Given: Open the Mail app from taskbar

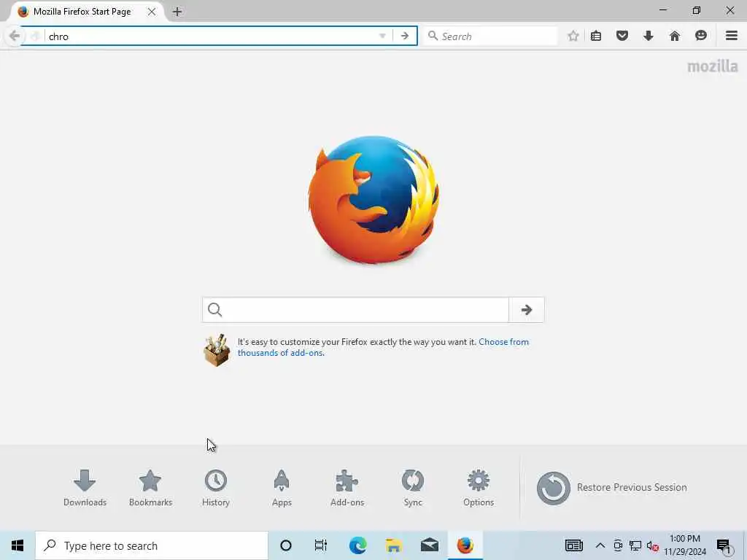Looking at the screenshot, I should point(429,545).
